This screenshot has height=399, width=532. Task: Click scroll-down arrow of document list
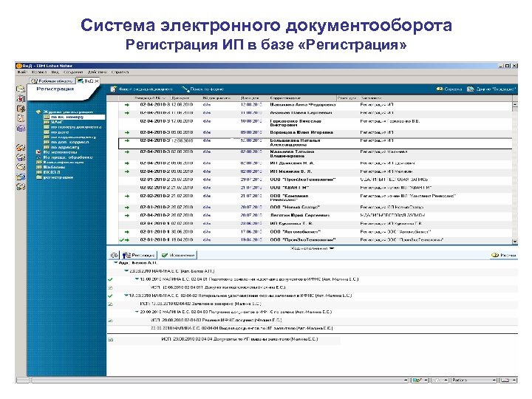point(515,242)
